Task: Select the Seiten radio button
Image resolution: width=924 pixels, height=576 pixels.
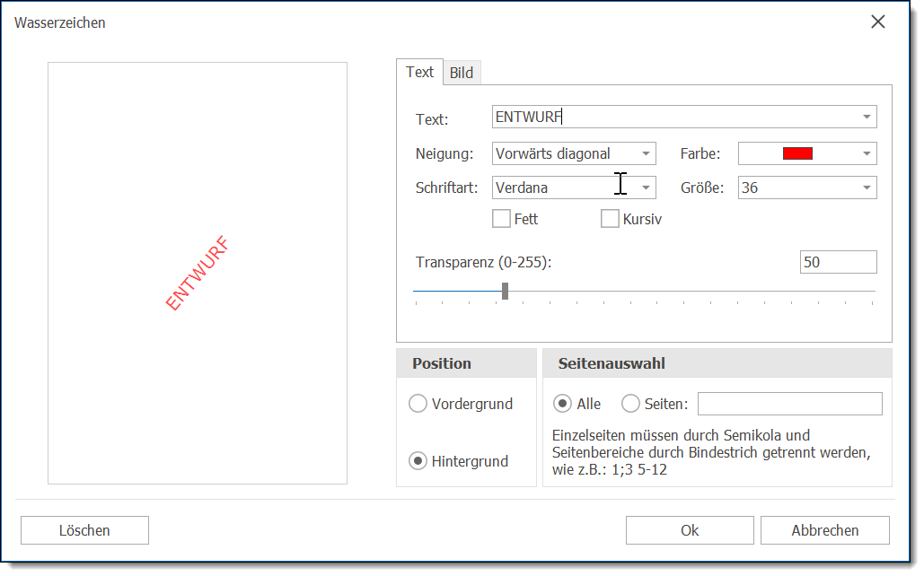Action: point(631,404)
